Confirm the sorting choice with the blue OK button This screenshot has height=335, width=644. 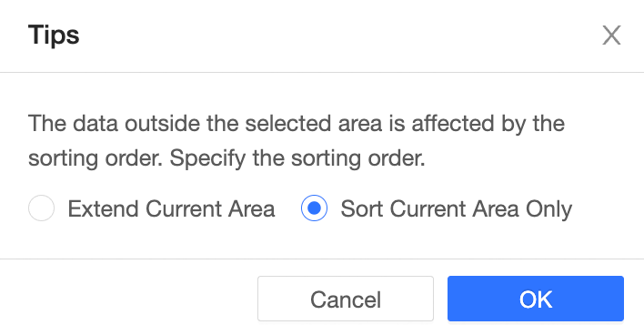pos(536,299)
